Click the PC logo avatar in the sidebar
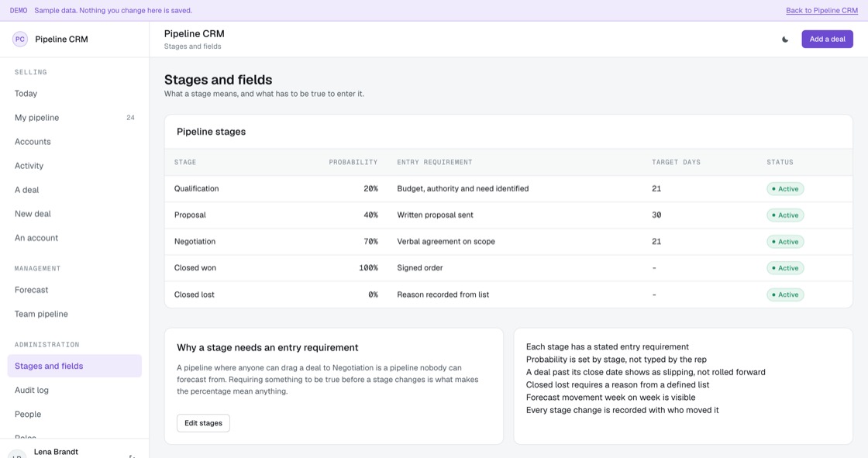Image resolution: width=868 pixels, height=458 pixels. pos(20,40)
